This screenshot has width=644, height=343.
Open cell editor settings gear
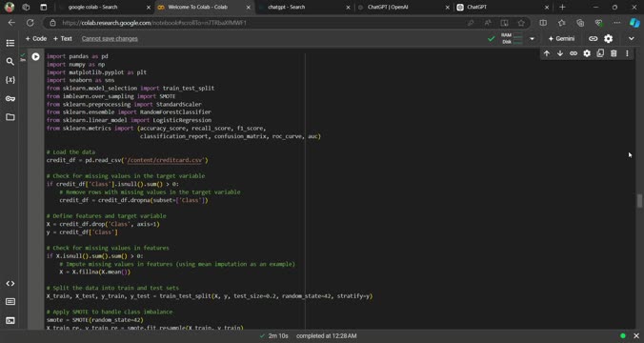[x=587, y=53]
